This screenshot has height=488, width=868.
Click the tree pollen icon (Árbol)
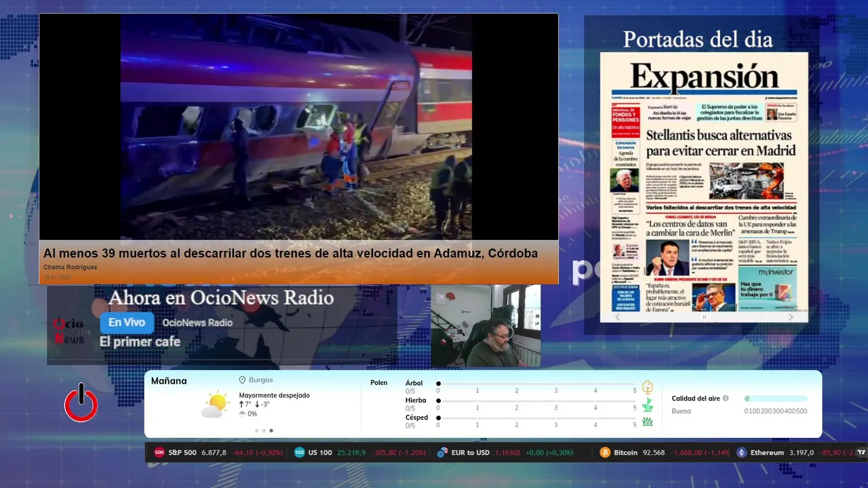[x=648, y=387]
